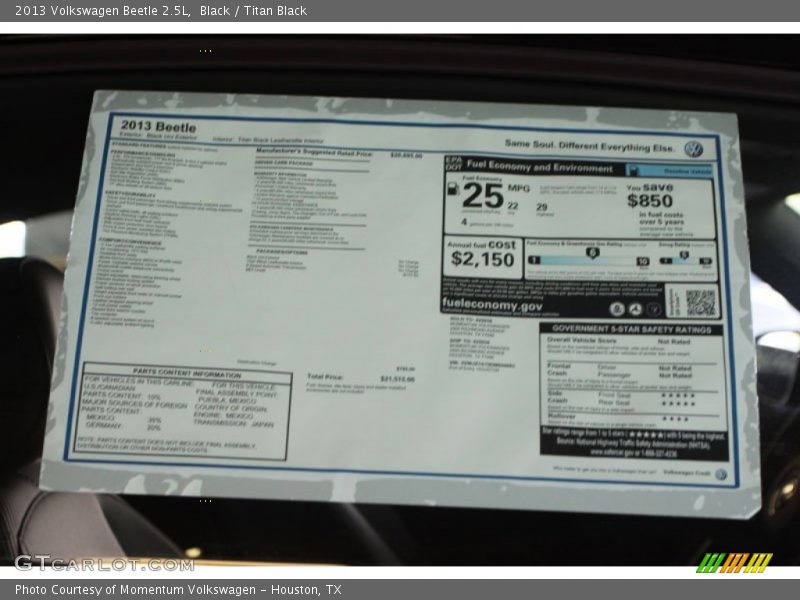Click the fuel pump icon beside 25 MPG

click(452, 188)
